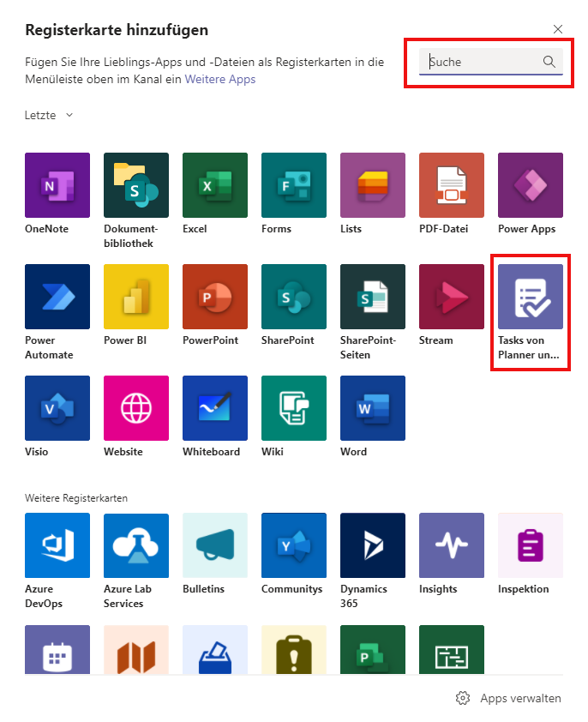The width and height of the screenshot is (588, 722).
Task: Choose the SharePoint-Seiten tile
Action: click(373, 297)
